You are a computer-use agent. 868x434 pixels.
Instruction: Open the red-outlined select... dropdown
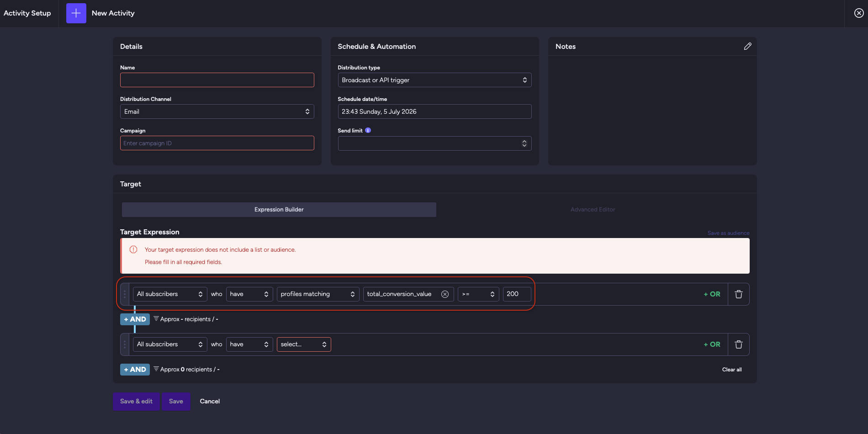[x=304, y=344]
